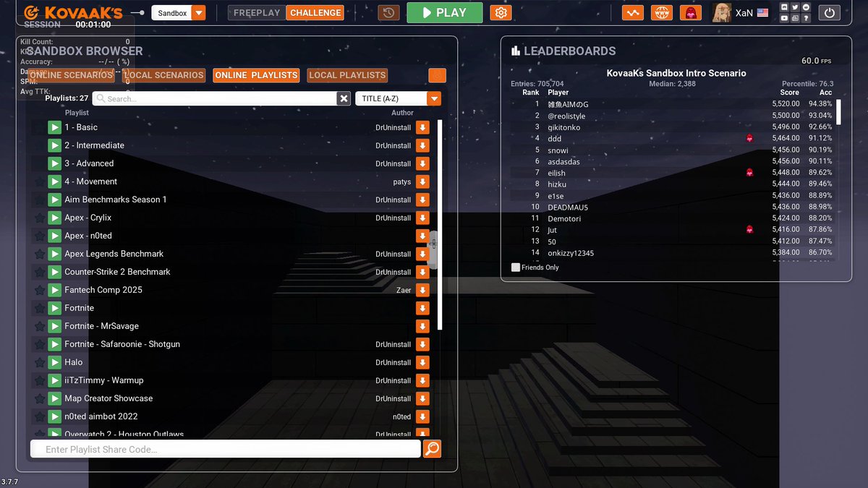The width and height of the screenshot is (868, 488).
Task: Switch mode to Freeplay
Action: click(x=257, y=12)
